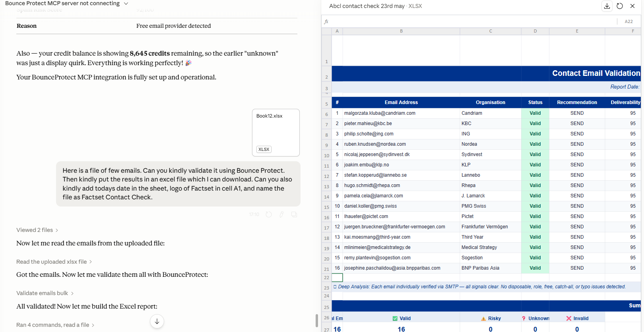This screenshot has width=644, height=332.
Task: Click the 'Status' column heading cell
Action: click(535, 102)
